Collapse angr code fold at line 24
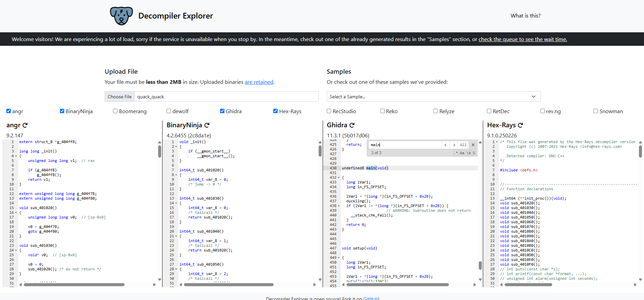Viewport: 644px width, 300px height. point(16,251)
